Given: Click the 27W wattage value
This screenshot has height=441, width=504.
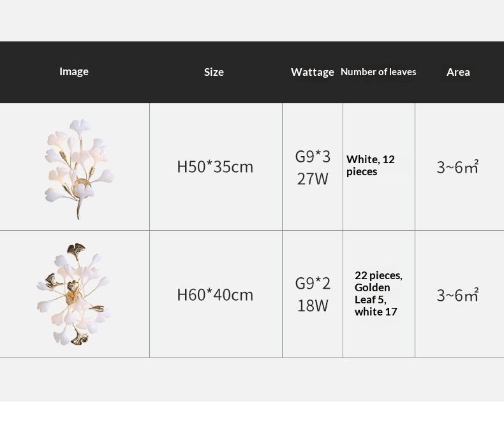Looking at the screenshot, I should pyautogui.click(x=313, y=178).
